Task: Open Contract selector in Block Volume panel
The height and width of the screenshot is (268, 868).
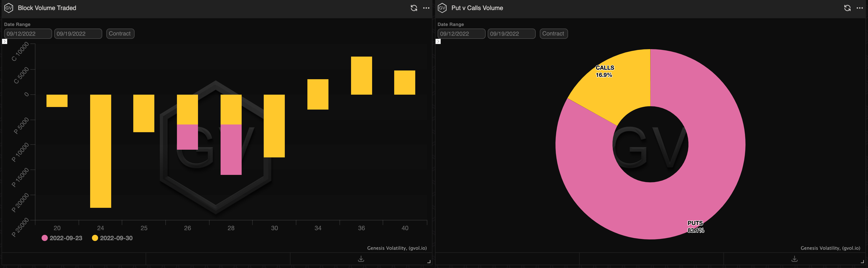Action: coord(120,34)
